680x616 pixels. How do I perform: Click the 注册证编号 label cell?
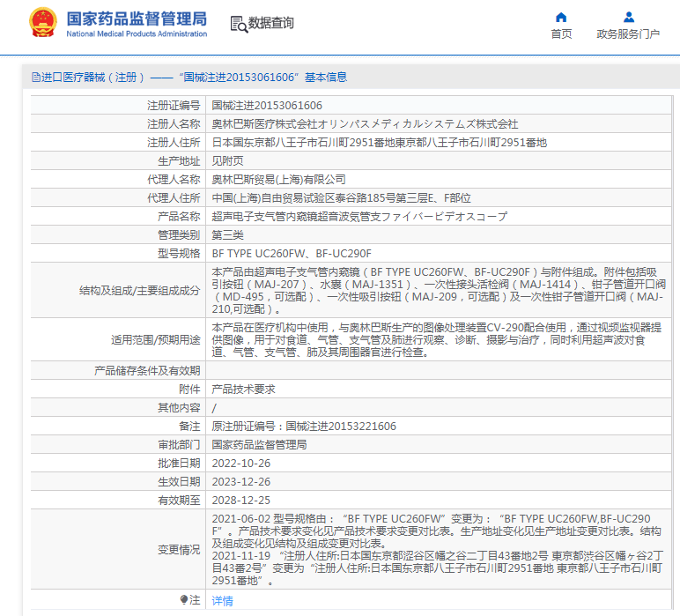pos(174,106)
